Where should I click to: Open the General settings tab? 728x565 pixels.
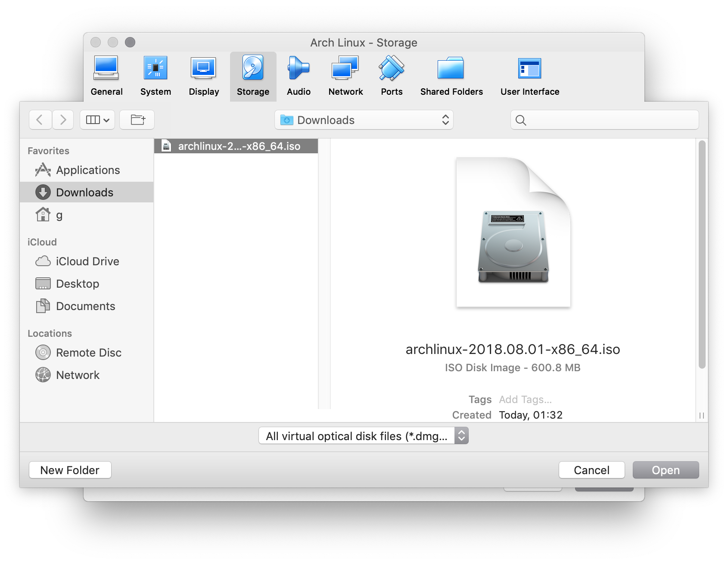click(106, 77)
